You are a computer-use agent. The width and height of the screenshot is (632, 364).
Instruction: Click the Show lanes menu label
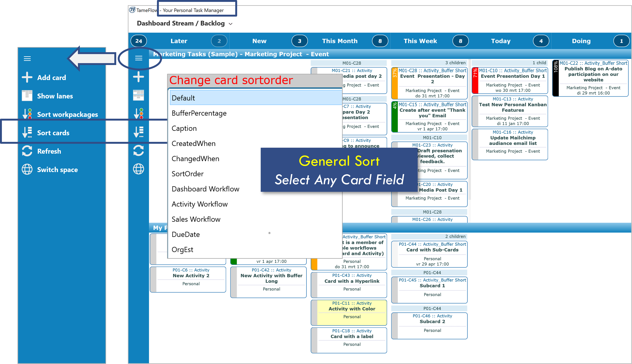(x=55, y=96)
